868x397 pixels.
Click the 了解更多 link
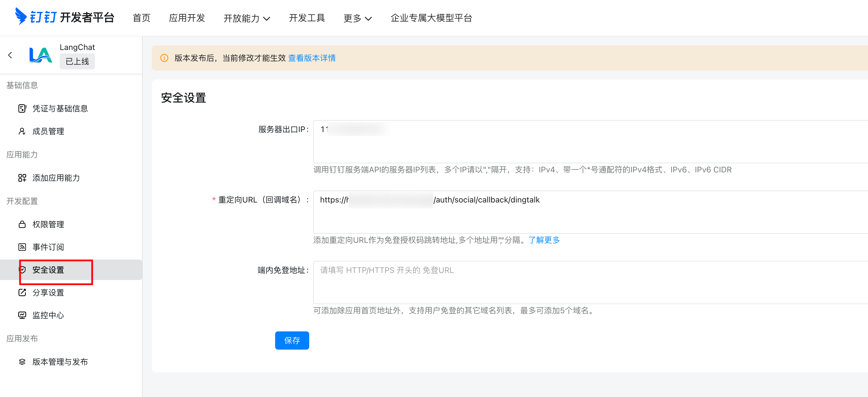point(544,240)
